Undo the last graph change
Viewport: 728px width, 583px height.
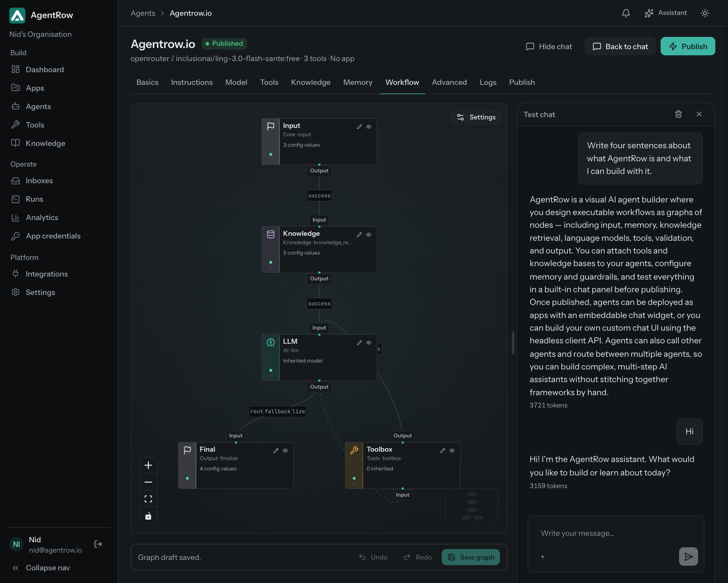(373, 557)
